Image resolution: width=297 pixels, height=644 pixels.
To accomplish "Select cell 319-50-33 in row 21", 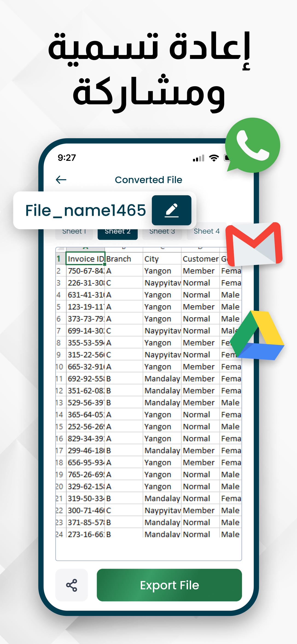I will pyautogui.click(x=85, y=498).
